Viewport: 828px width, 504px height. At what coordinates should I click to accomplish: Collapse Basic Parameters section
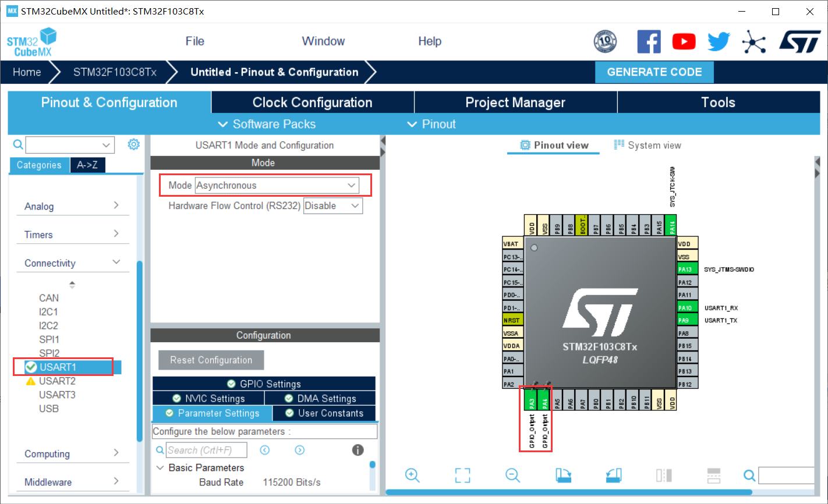161,468
